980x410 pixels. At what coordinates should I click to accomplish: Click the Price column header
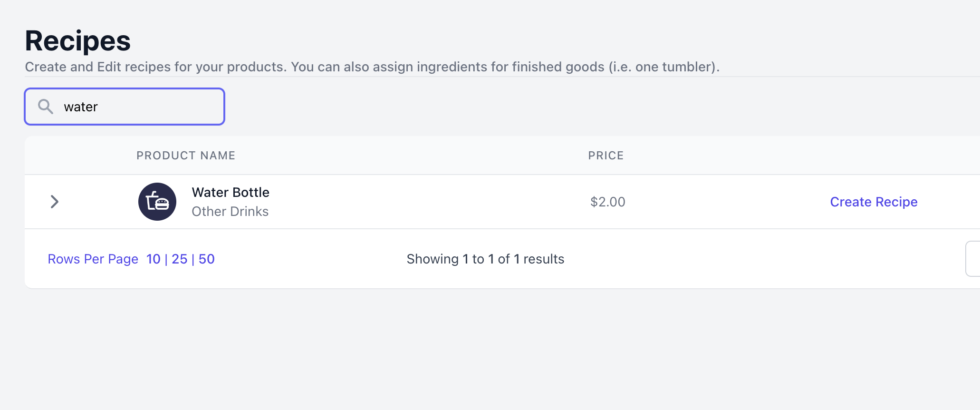pyautogui.click(x=606, y=156)
